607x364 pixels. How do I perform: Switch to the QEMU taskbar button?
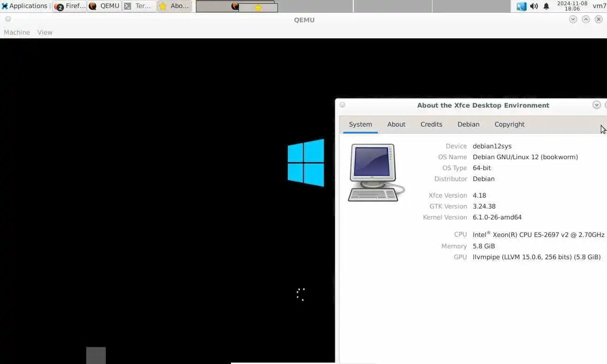click(x=104, y=6)
